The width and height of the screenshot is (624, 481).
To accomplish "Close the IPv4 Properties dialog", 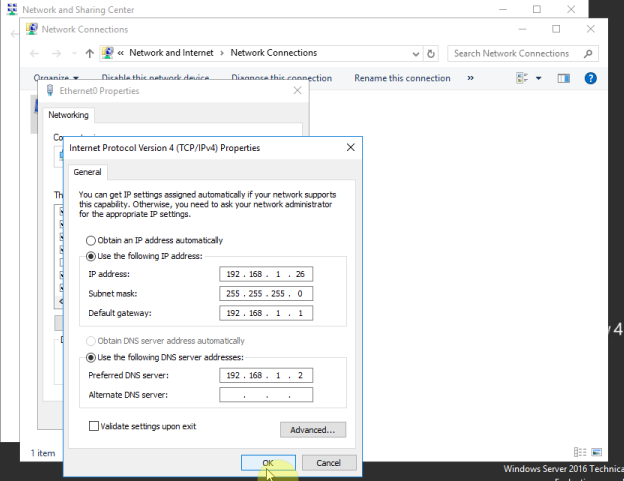I will (x=351, y=148).
